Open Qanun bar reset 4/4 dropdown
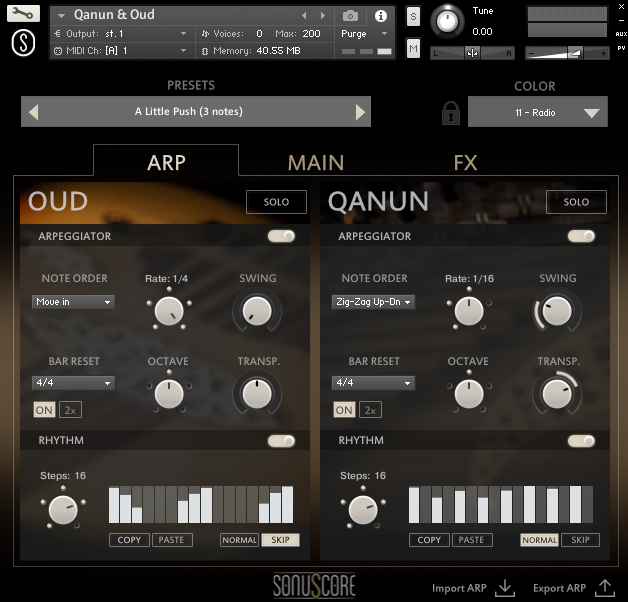This screenshot has width=628, height=602. click(x=373, y=383)
